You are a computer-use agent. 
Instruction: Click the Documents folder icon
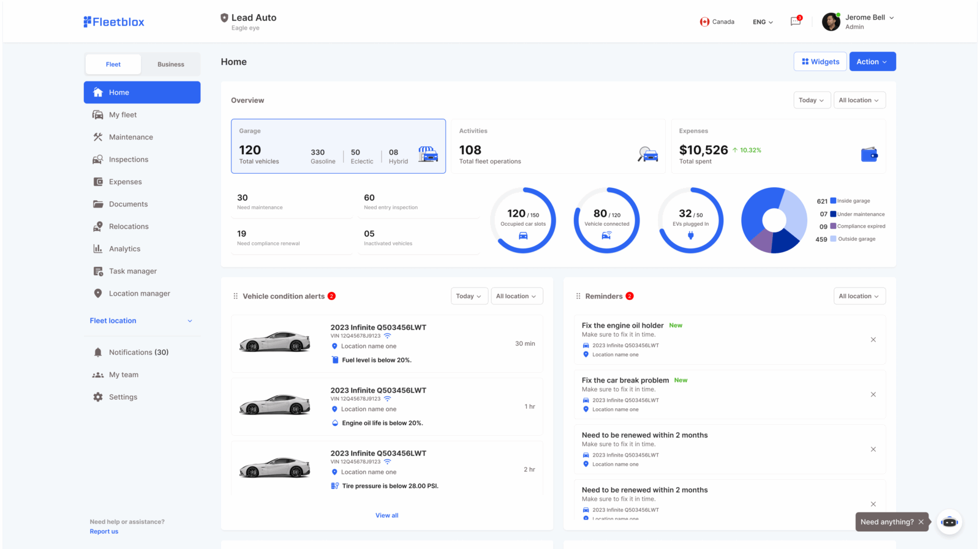click(98, 204)
